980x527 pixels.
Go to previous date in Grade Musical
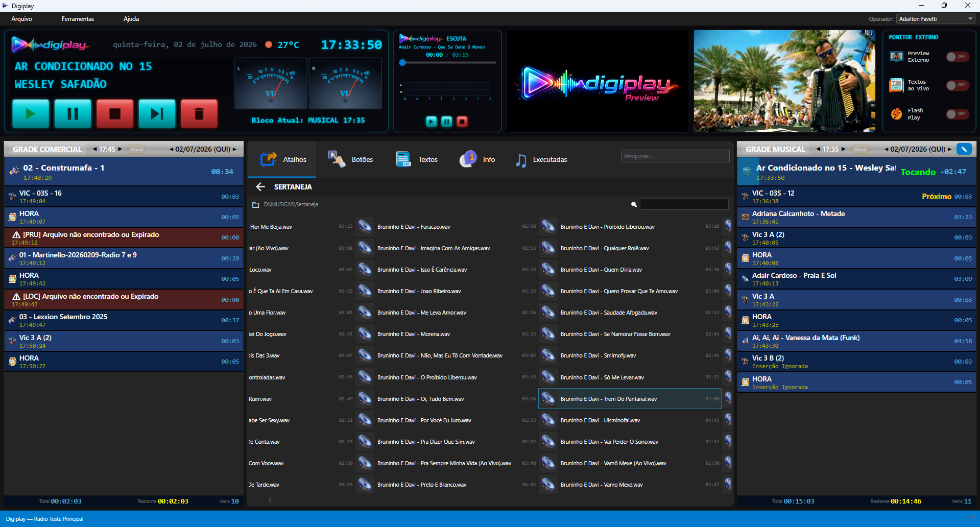(x=887, y=149)
